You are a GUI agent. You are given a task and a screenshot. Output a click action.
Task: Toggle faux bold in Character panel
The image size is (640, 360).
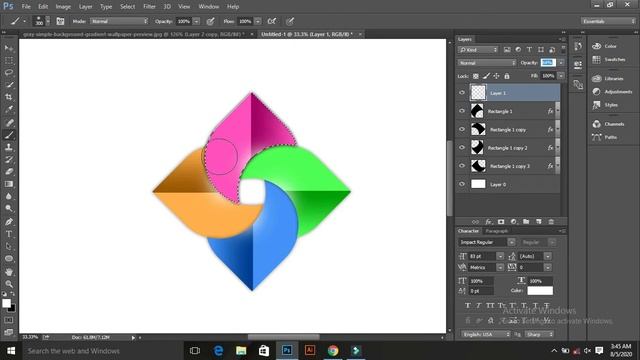coord(468,305)
